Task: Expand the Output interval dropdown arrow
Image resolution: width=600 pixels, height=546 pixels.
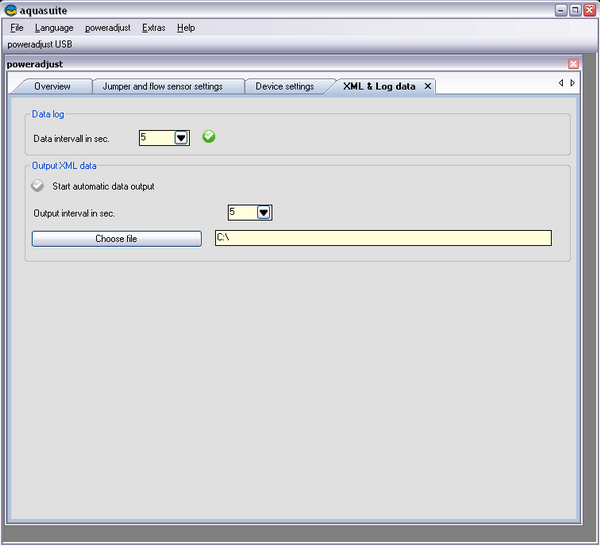Action: click(x=263, y=212)
